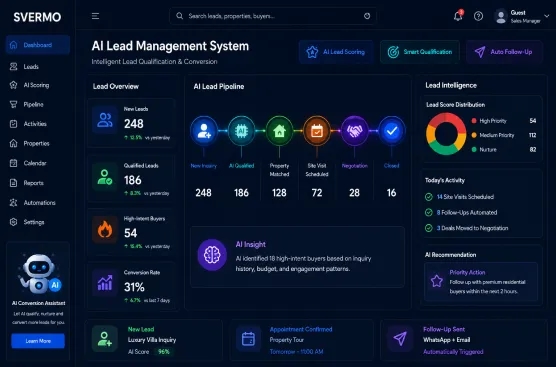Viewport: 556px width, 367px height.
Task: Click the Guest user avatar
Action: click(501, 16)
